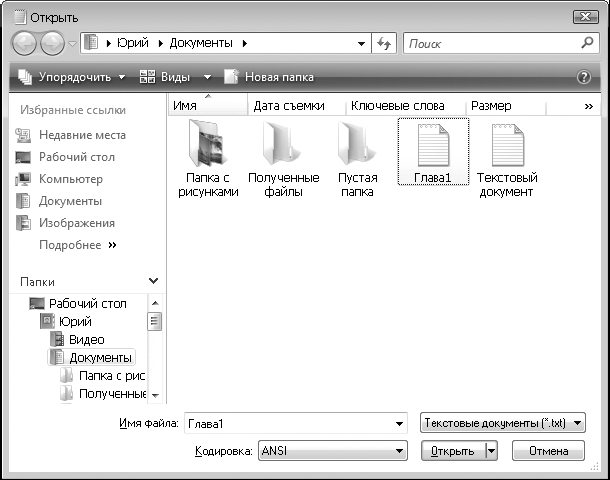This screenshot has width=610, height=480.
Task: Open 'Рабочий стол' in favorite links
Action: [76, 157]
